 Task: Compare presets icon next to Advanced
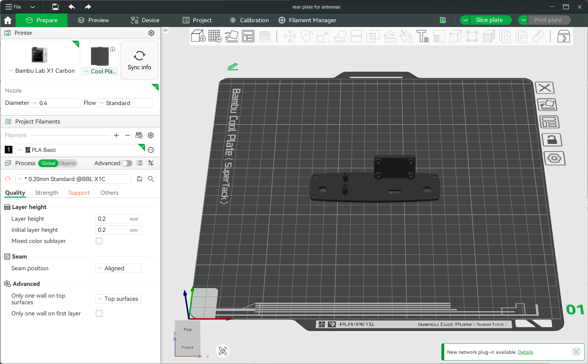coord(151,163)
